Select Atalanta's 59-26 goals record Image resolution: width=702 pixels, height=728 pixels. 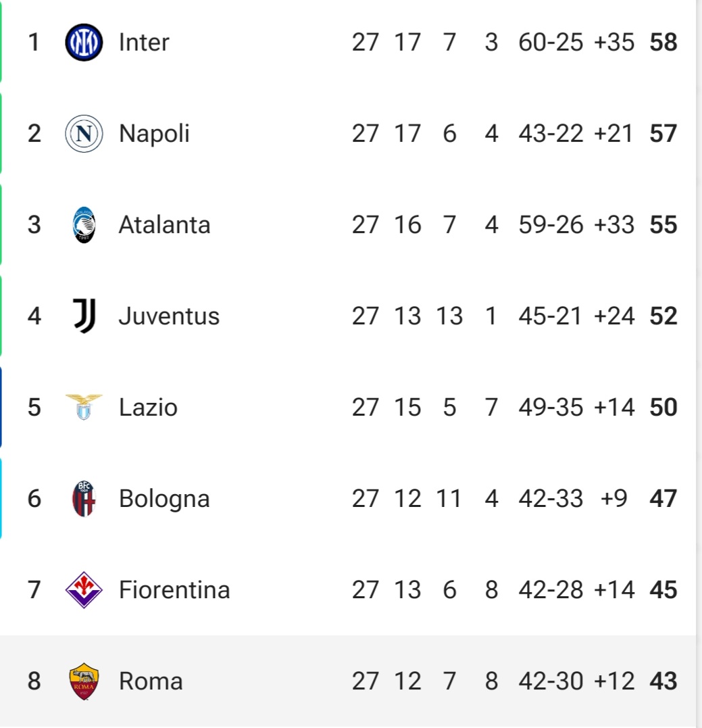(x=551, y=224)
